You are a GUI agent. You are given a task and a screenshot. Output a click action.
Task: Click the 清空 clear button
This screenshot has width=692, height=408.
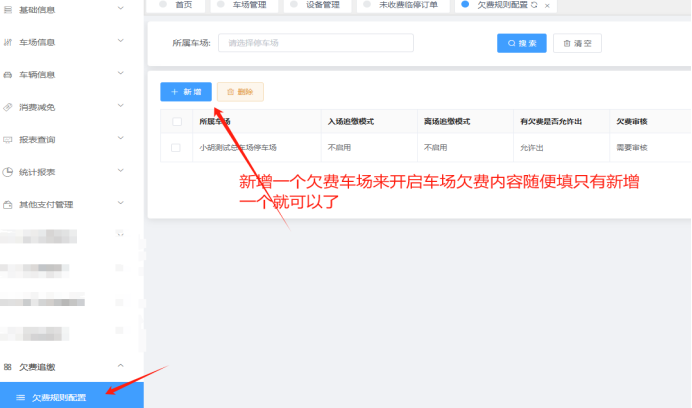click(577, 43)
